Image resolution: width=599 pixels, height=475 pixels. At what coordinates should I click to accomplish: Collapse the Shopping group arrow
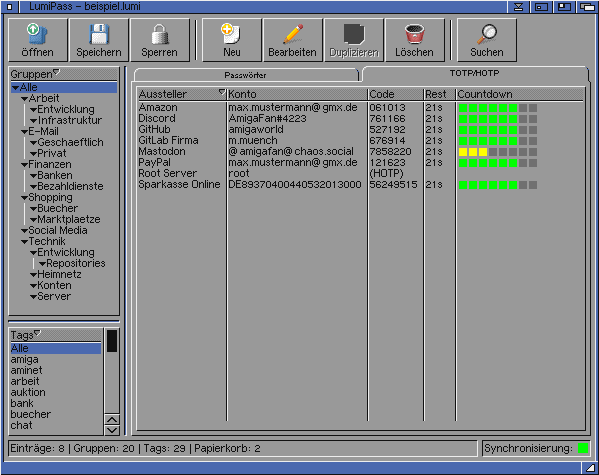(x=24, y=198)
